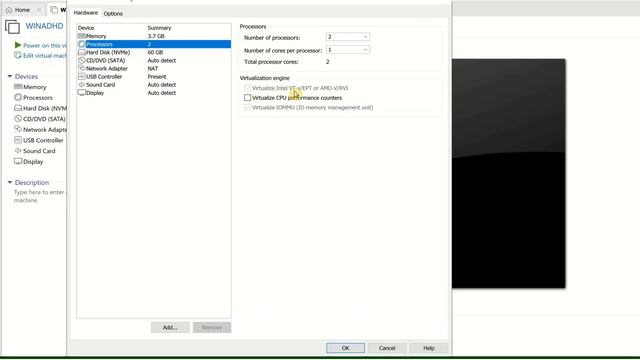Open Number of cores per processor dropdown
This screenshot has height=360, width=640.
click(x=348, y=50)
